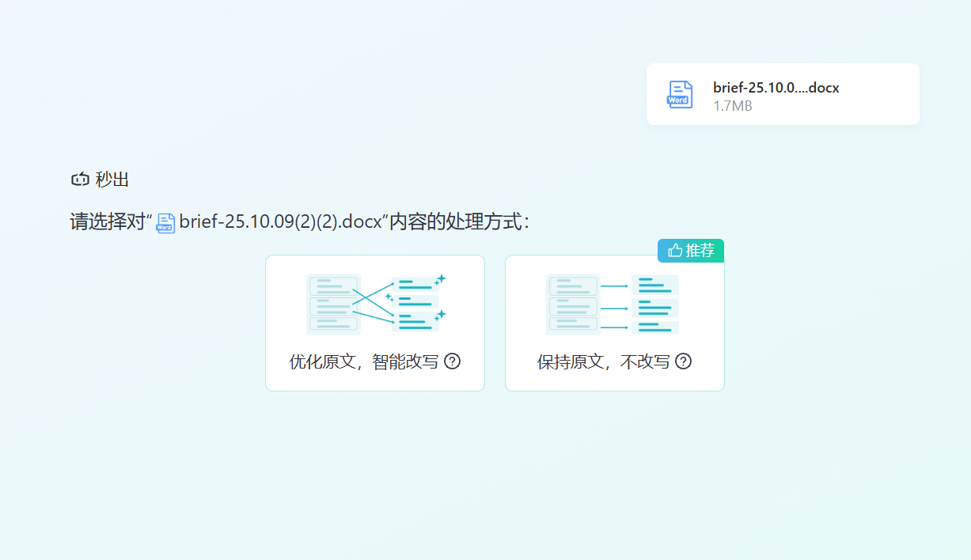Click the 1.7MB file size text
Image resolution: width=971 pixels, height=560 pixels.
tap(732, 106)
